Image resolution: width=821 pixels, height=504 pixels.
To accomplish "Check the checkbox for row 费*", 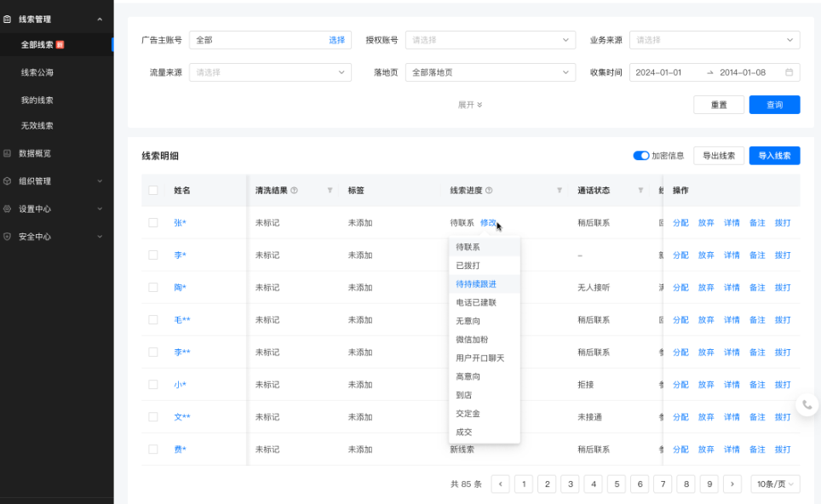I will (x=153, y=450).
